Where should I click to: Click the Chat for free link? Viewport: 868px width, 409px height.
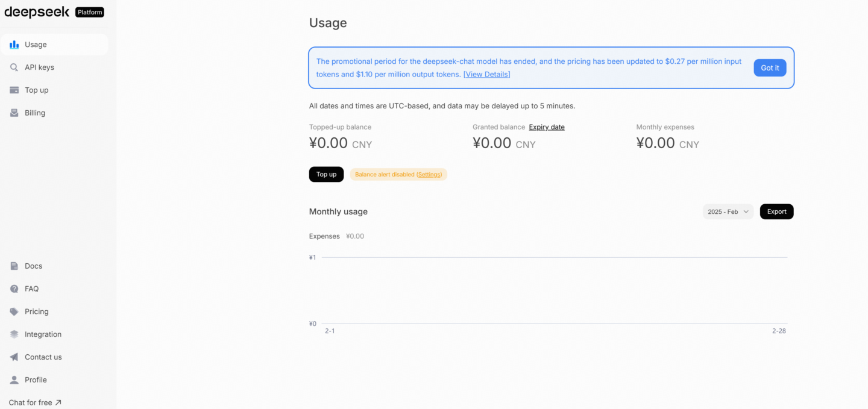35,402
